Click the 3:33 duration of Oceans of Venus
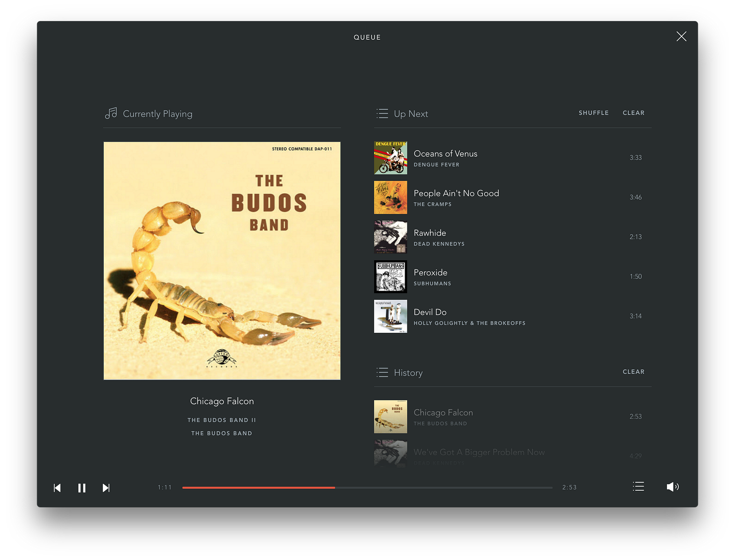The height and width of the screenshot is (560, 735). point(636,158)
